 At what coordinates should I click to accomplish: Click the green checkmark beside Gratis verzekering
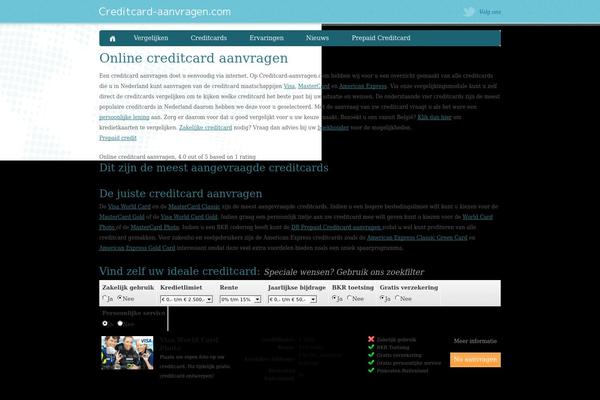[x=371, y=355]
